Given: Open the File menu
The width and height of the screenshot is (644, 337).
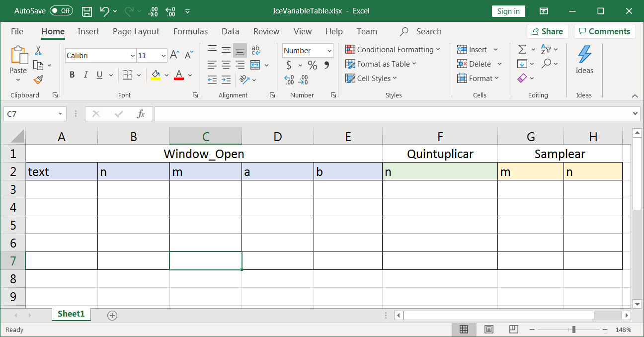Looking at the screenshot, I should coord(17,31).
